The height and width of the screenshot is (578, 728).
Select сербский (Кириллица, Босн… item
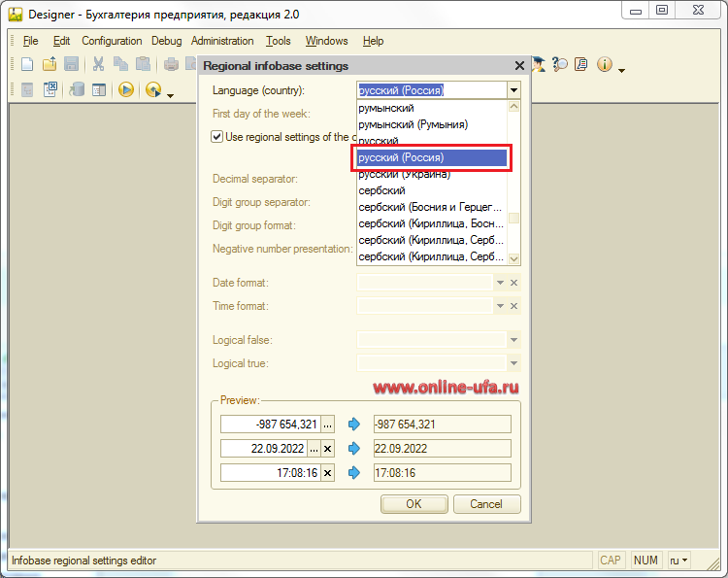tap(432, 223)
